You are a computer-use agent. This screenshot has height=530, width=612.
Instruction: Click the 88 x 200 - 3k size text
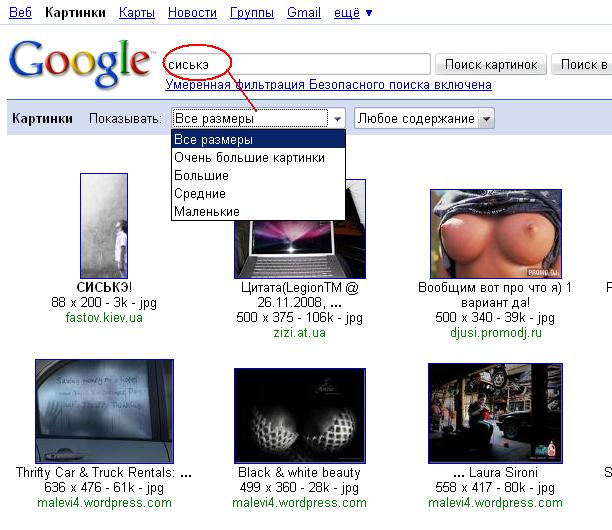click(104, 302)
